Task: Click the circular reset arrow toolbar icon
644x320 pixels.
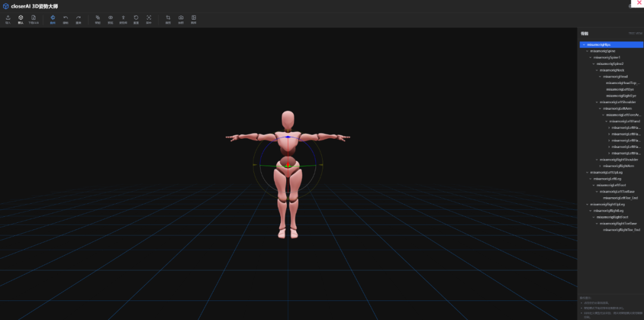Action: pos(136,18)
